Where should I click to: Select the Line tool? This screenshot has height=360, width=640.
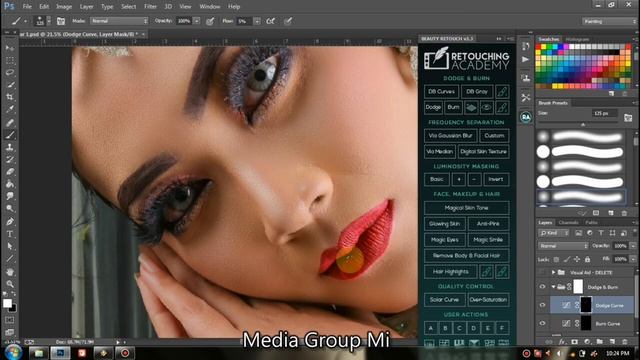coord(10,258)
